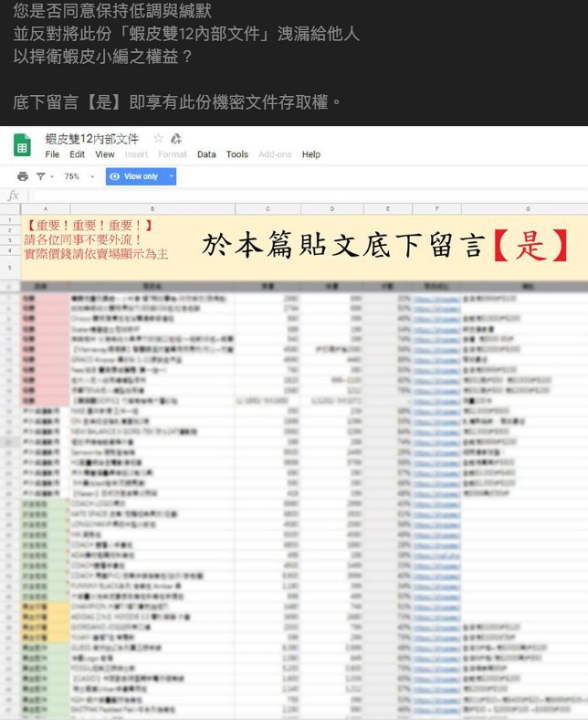The width and height of the screenshot is (588, 720).
Task: Star the 蝦皮雙12內部文件 document
Action: (x=158, y=138)
